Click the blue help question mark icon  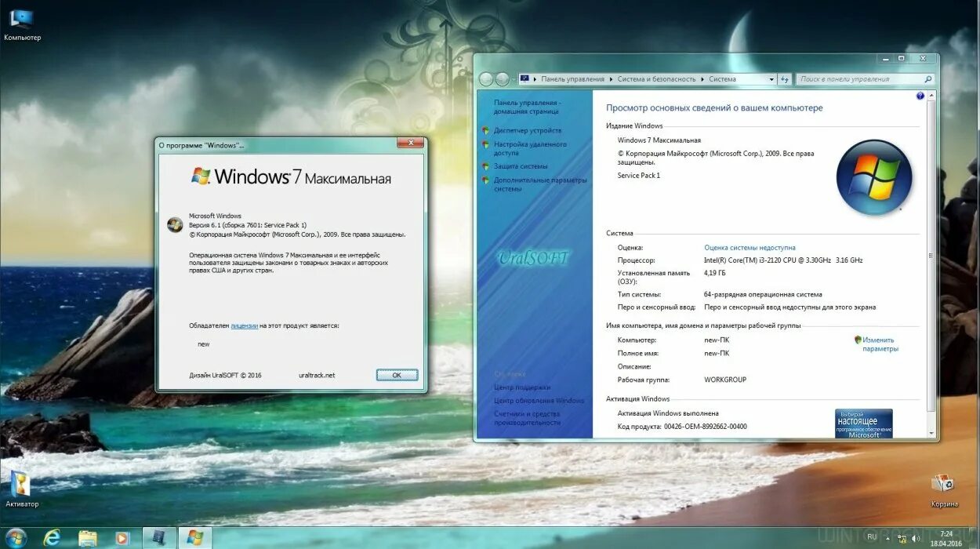pos(920,96)
